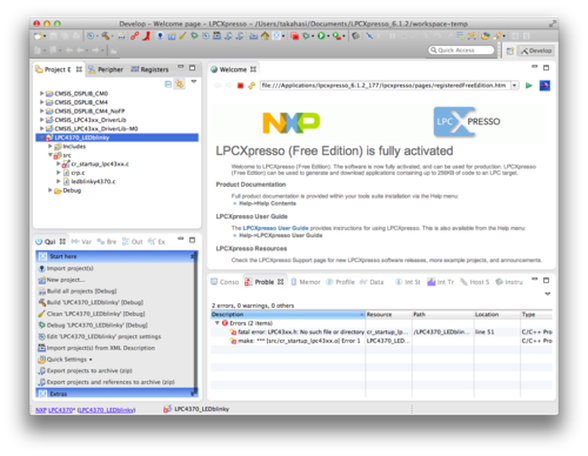Click the blue external browser icon next to URL
The height and width of the screenshot is (456, 588).
tap(544, 86)
